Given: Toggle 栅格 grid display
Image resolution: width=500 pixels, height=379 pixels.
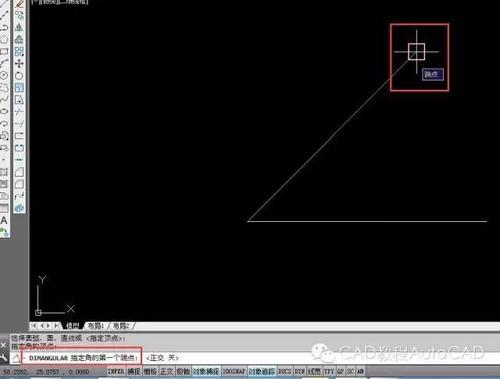Looking at the screenshot, I should coord(151,371).
